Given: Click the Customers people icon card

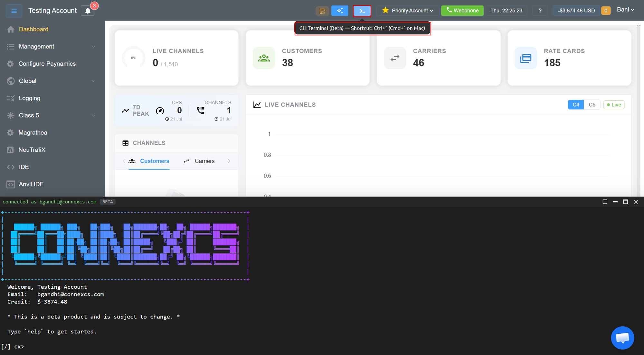Looking at the screenshot, I should click(264, 58).
